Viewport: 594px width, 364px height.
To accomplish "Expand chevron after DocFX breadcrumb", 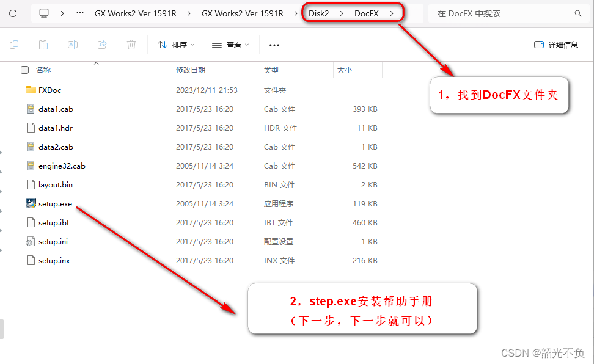I will click(x=392, y=13).
